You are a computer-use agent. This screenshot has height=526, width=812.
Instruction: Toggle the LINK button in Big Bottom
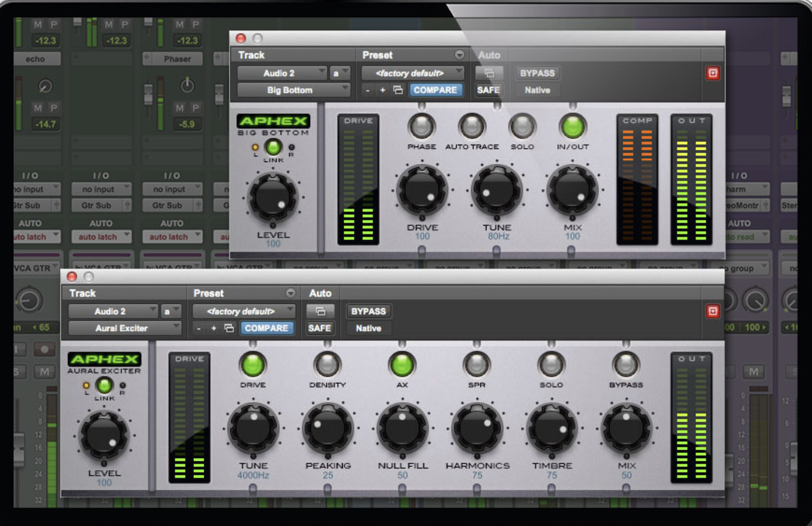(273, 148)
